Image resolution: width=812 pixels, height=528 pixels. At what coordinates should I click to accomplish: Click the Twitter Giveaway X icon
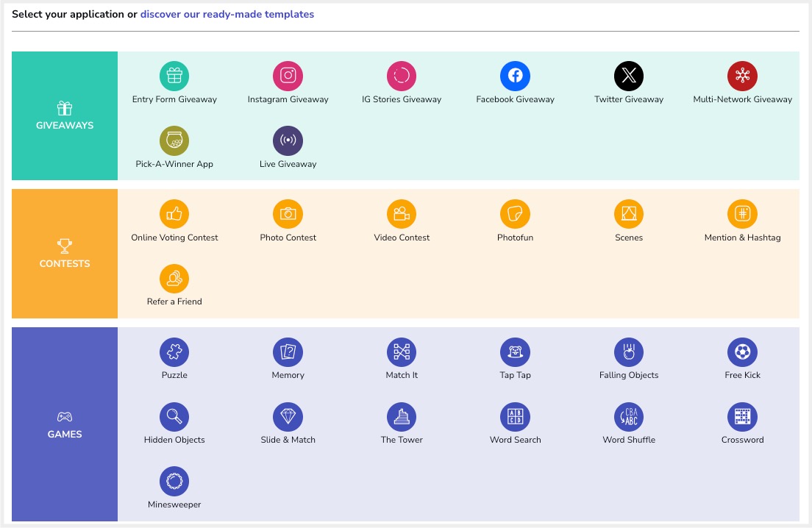(629, 76)
